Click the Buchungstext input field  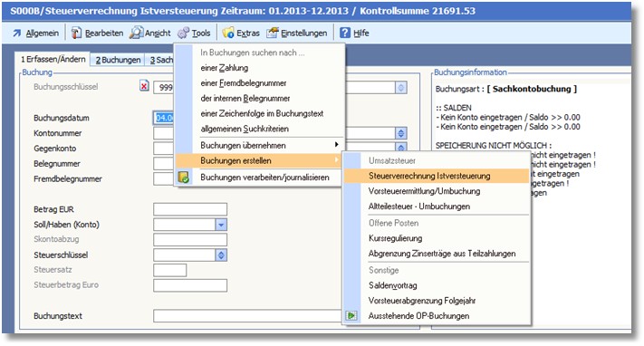247,316
